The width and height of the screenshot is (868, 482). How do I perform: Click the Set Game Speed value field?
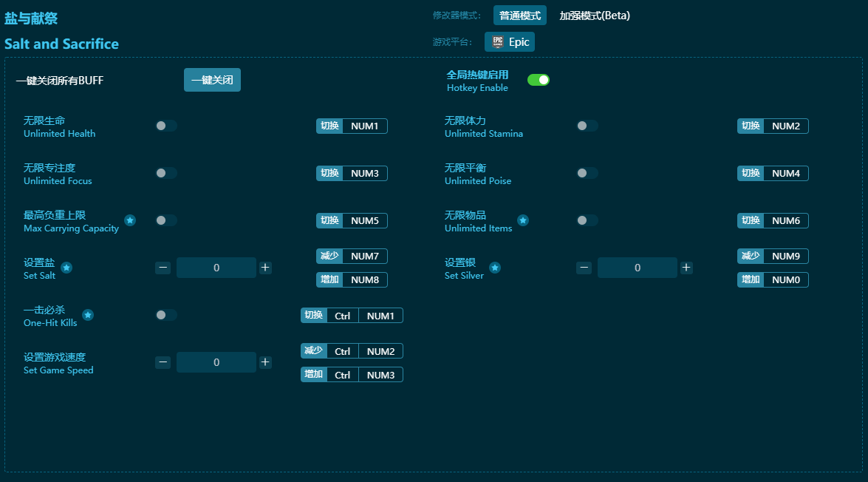coord(216,362)
